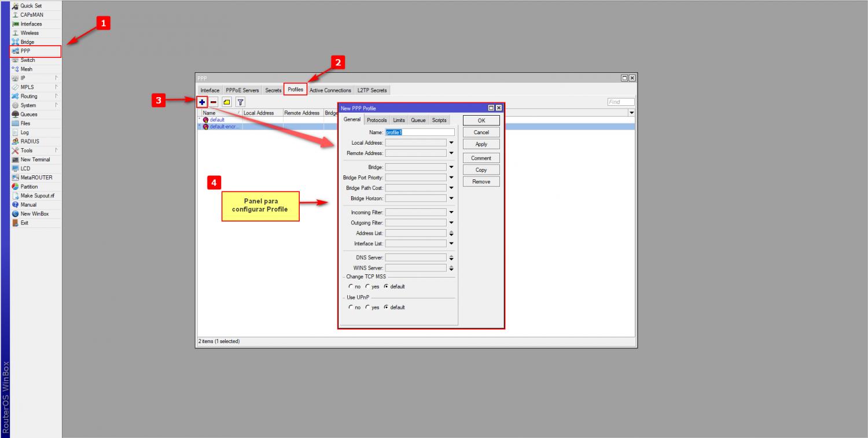Click the profile Name input field
The width and height of the screenshot is (868, 438).
point(420,132)
